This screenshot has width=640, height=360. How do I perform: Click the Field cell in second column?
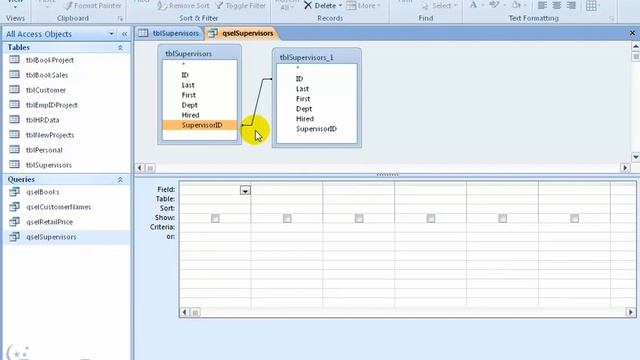(287, 189)
